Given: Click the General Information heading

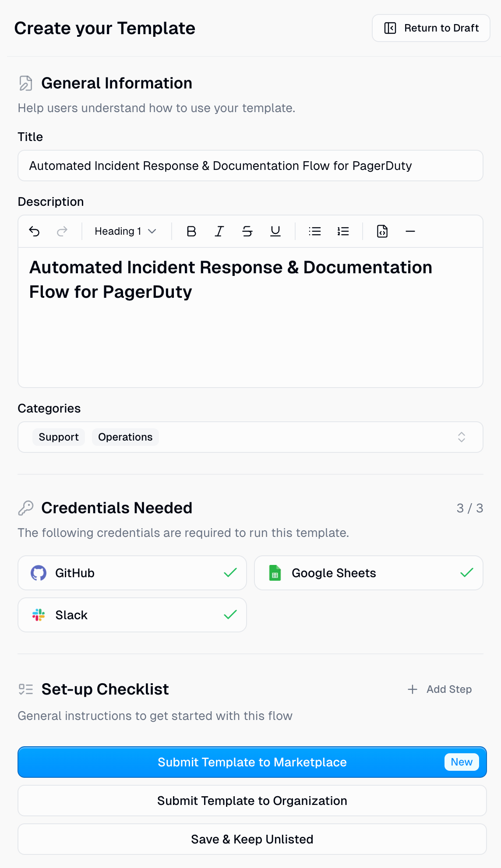Looking at the screenshot, I should click(x=117, y=83).
